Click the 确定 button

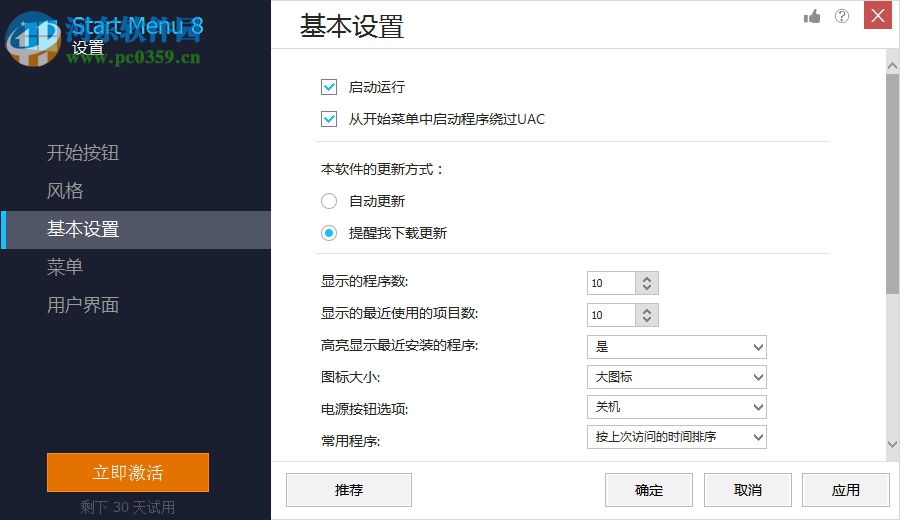click(x=649, y=490)
